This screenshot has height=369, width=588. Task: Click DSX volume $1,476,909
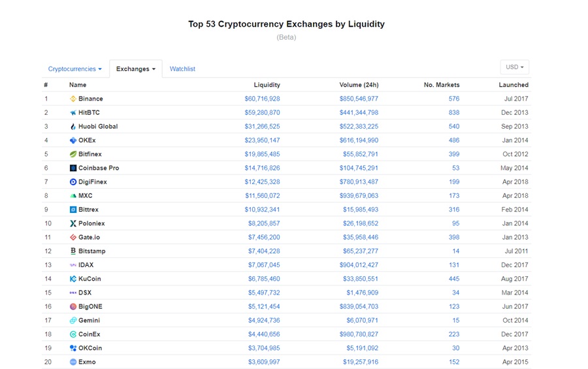pyautogui.click(x=362, y=293)
